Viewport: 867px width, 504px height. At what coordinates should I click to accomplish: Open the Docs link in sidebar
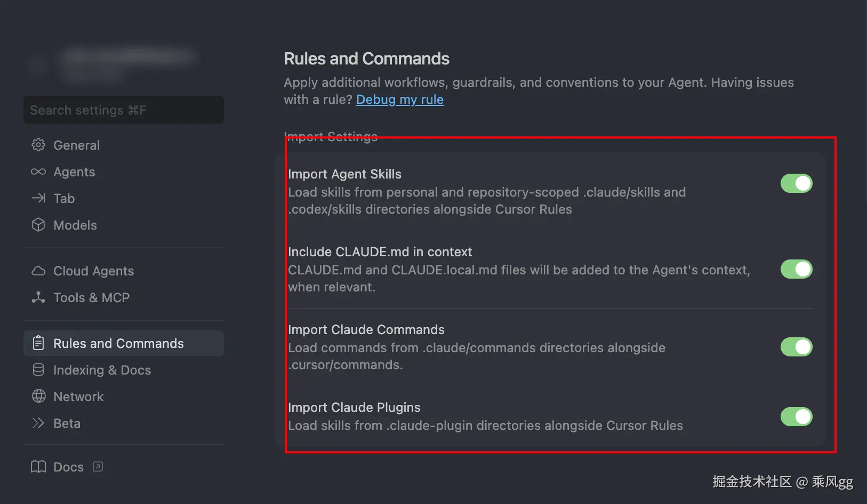coord(68,467)
